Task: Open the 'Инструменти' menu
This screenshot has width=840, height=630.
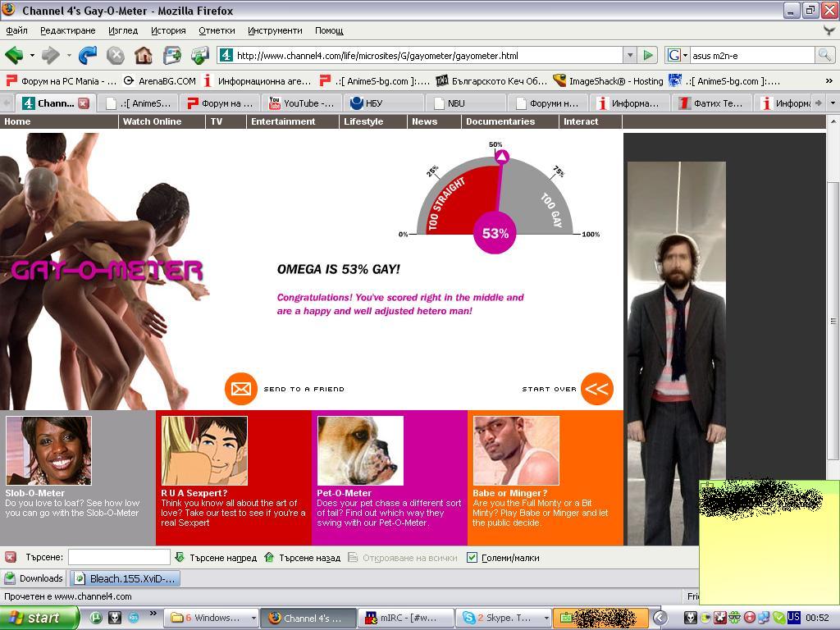Action: click(x=275, y=30)
